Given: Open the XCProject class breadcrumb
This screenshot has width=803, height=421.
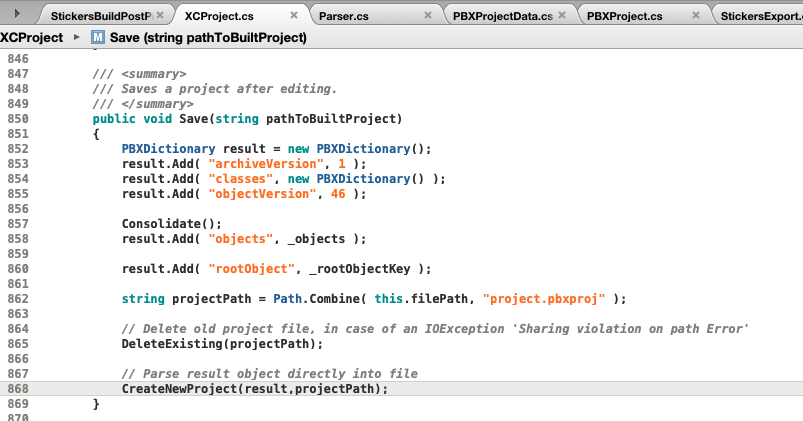Looking at the screenshot, I should (31, 37).
